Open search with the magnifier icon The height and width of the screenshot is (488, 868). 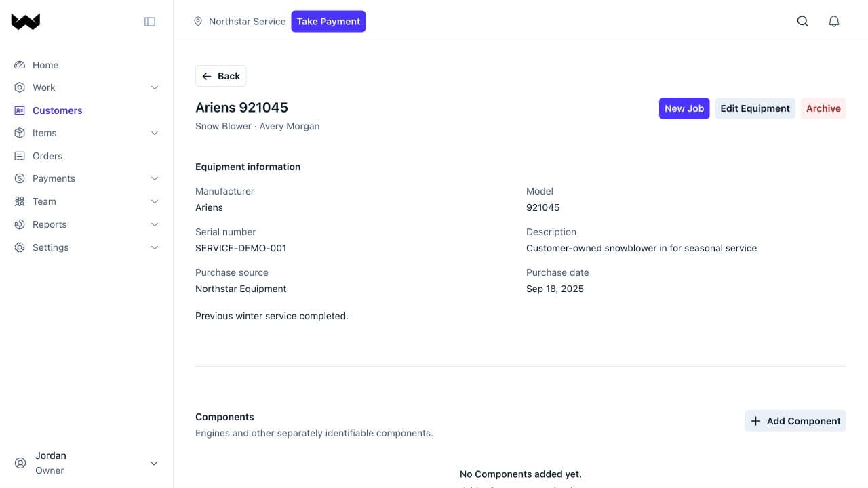pyautogui.click(x=803, y=22)
